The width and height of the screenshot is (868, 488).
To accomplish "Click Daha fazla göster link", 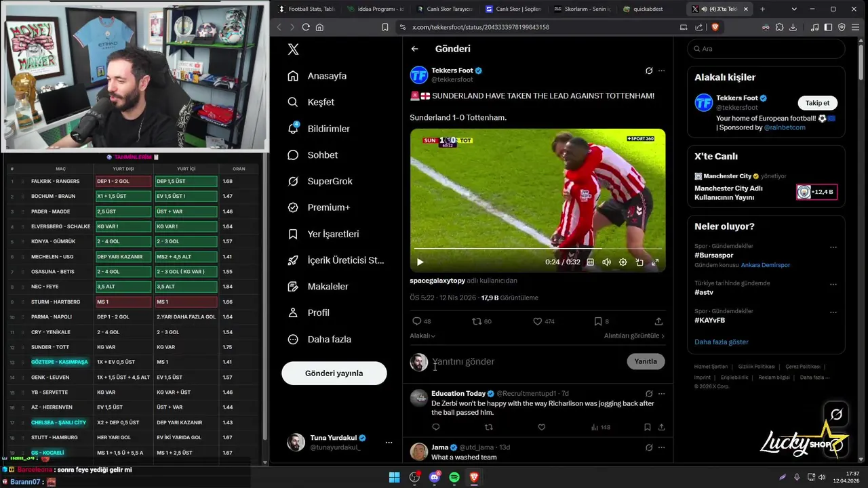I will [722, 342].
